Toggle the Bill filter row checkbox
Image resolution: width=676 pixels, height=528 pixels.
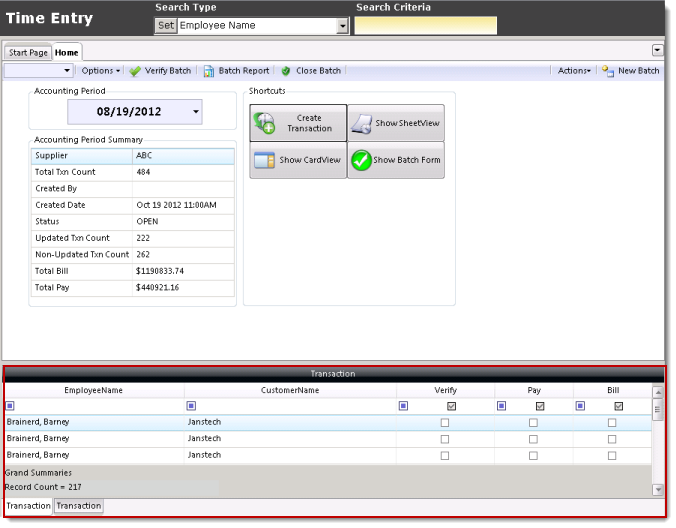tap(619, 406)
